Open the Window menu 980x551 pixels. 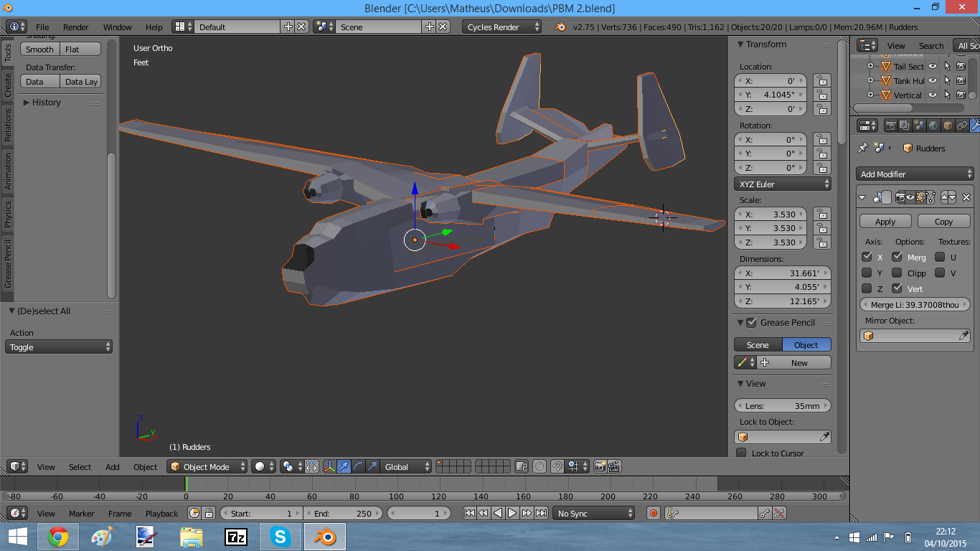point(117,27)
